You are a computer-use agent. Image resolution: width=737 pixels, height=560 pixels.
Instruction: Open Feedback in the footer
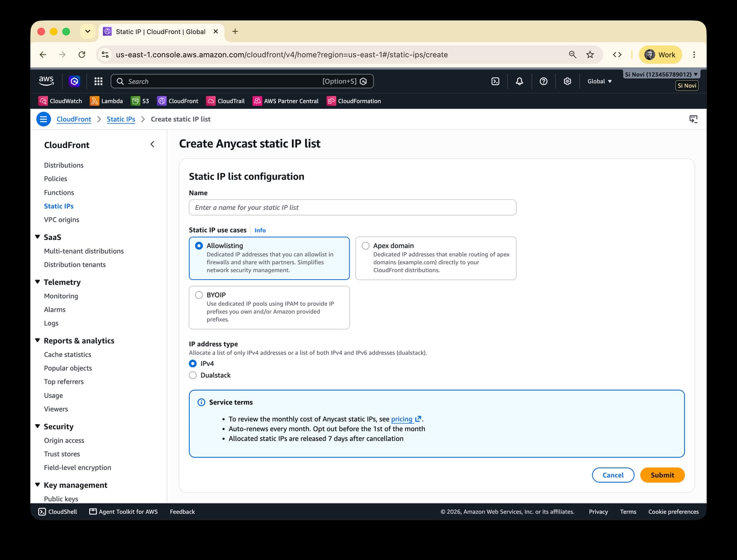(182, 512)
